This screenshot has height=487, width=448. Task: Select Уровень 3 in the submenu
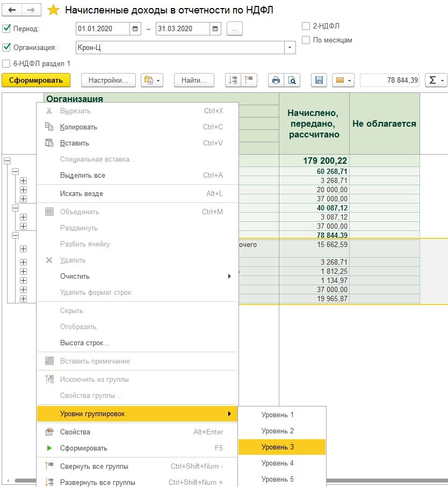tap(278, 447)
